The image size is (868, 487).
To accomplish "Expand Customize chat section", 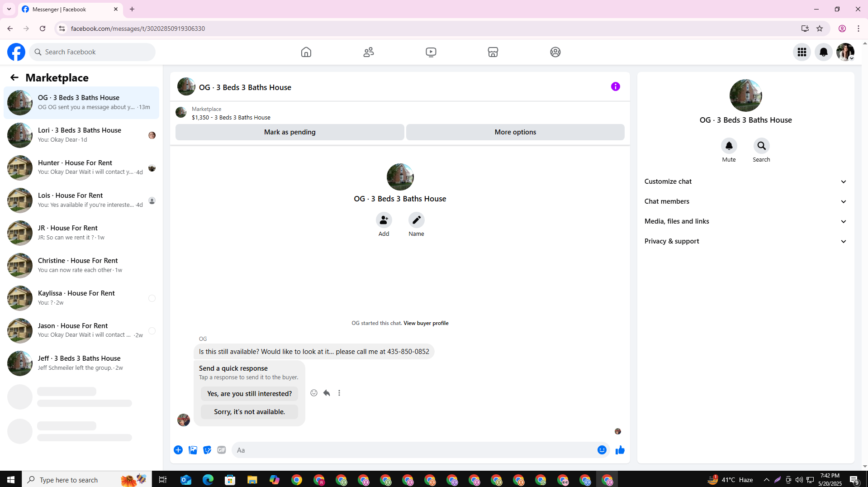I will [745, 181].
